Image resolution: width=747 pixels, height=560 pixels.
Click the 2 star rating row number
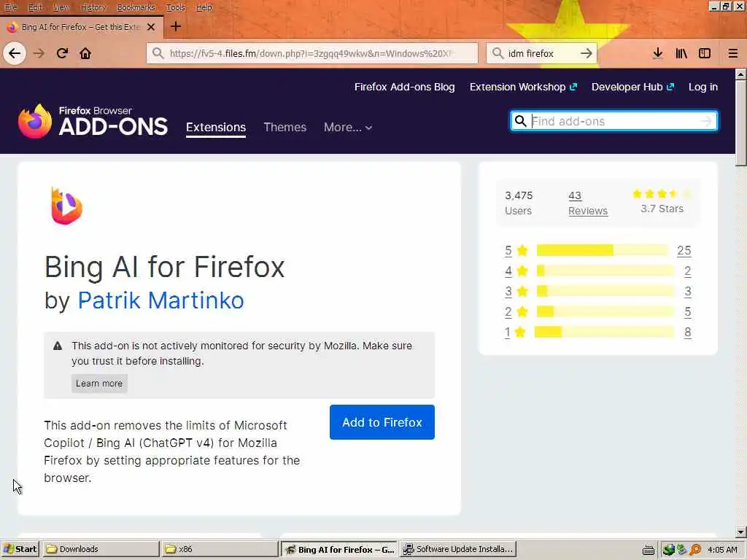click(x=508, y=312)
